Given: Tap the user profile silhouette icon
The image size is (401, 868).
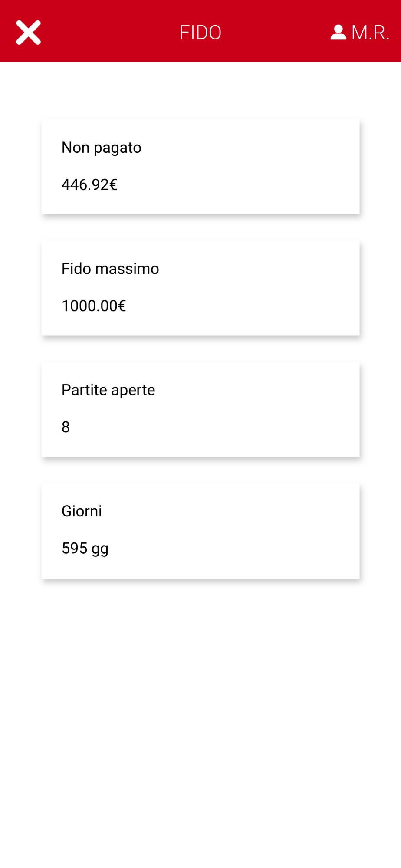Looking at the screenshot, I should (338, 33).
